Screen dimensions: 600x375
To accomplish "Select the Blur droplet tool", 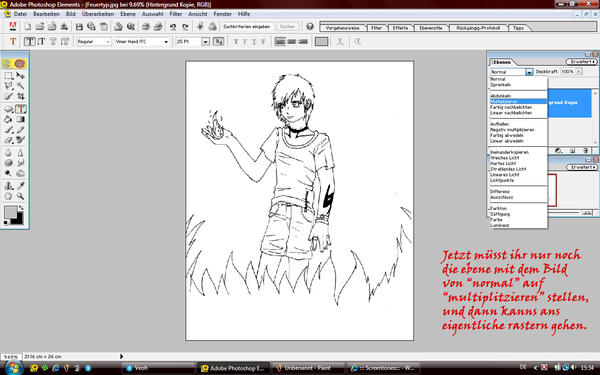I will click(x=8, y=152).
